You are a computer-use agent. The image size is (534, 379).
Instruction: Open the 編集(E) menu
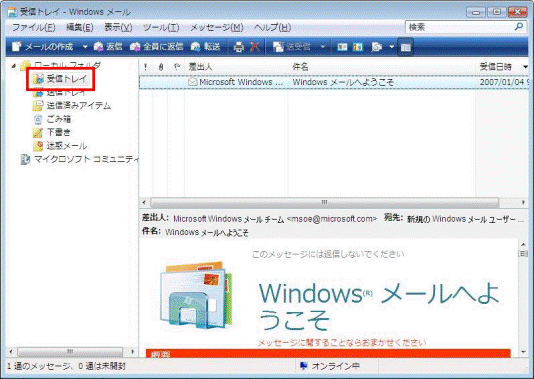tap(80, 27)
